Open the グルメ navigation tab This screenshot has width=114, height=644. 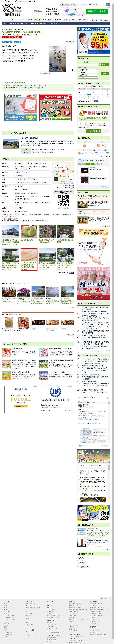pos(30,20)
